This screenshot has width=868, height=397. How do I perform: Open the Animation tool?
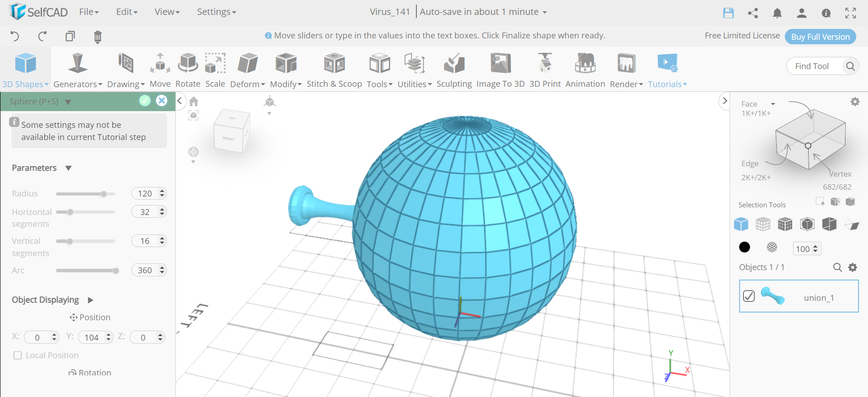pyautogui.click(x=585, y=70)
